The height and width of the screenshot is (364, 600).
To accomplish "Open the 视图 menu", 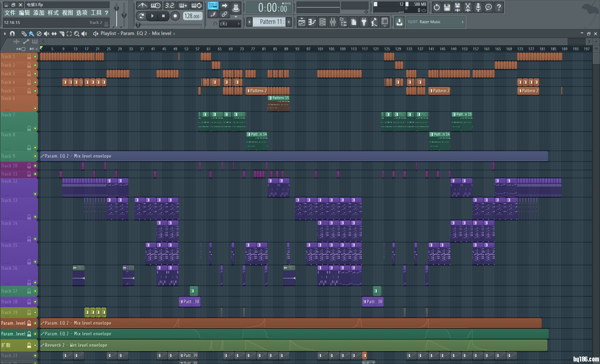I will pyautogui.click(x=67, y=13).
